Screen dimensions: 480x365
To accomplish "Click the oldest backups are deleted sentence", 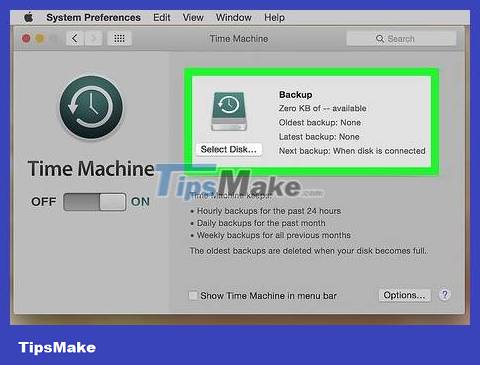I will 309,251.
